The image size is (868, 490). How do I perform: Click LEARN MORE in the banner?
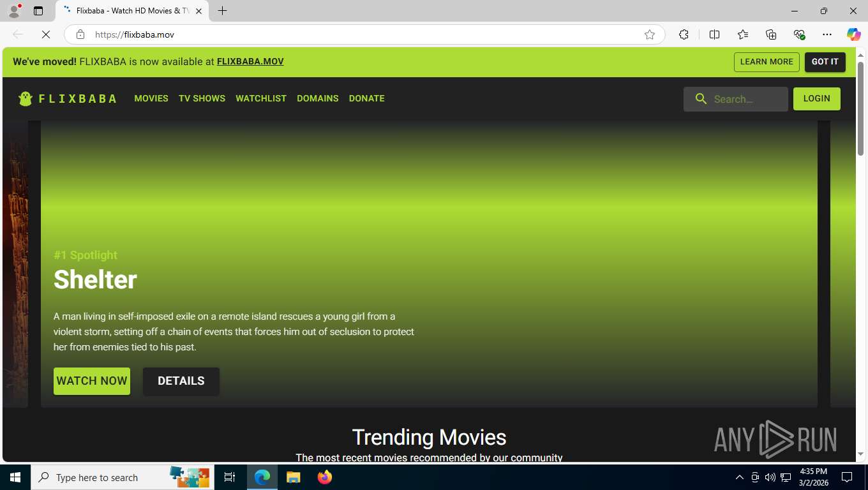(767, 62)
